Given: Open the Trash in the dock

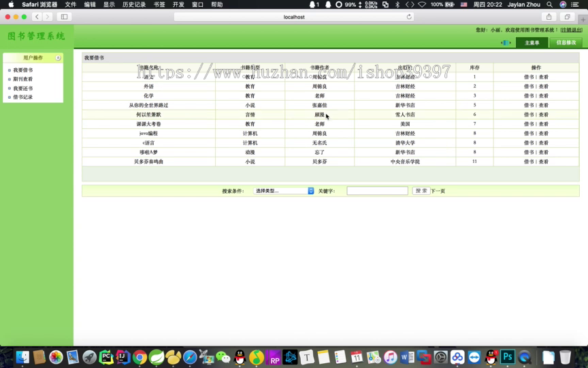Looking at the screenshot, I should [565, 357].
